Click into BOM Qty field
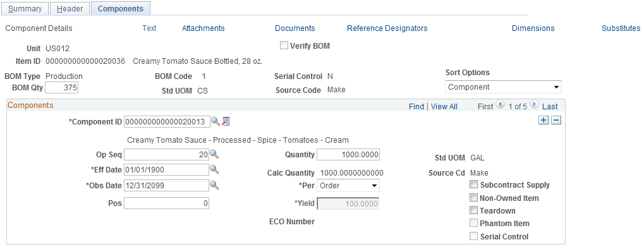The height and width of the screenshot is (247, 644). [x=61, y=87]
